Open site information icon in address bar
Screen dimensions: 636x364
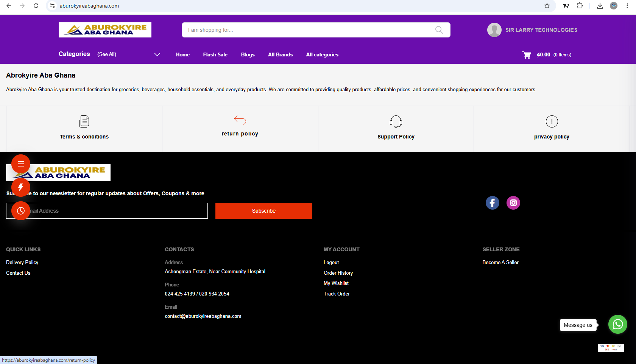click(x=52, y=6)
